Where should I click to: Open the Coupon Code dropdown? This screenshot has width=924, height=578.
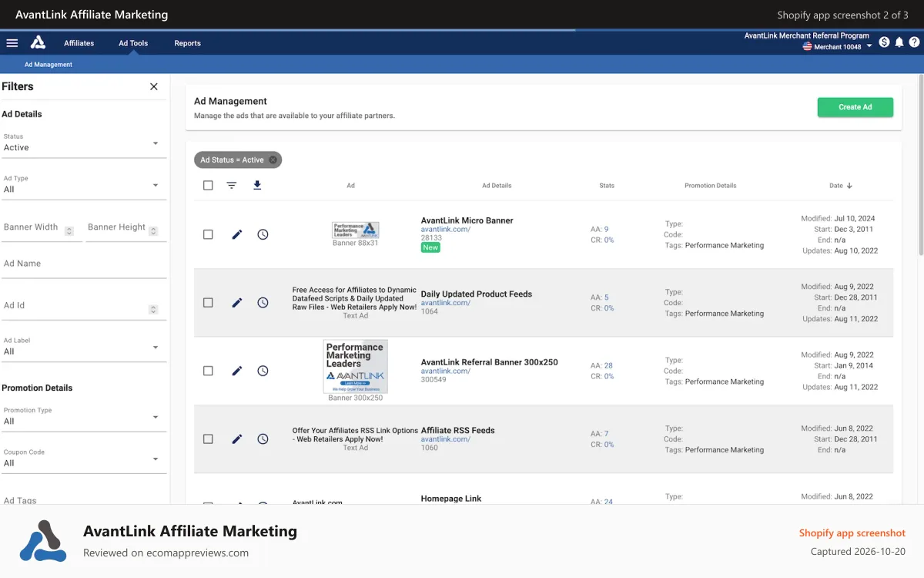(x=83, y=459)
